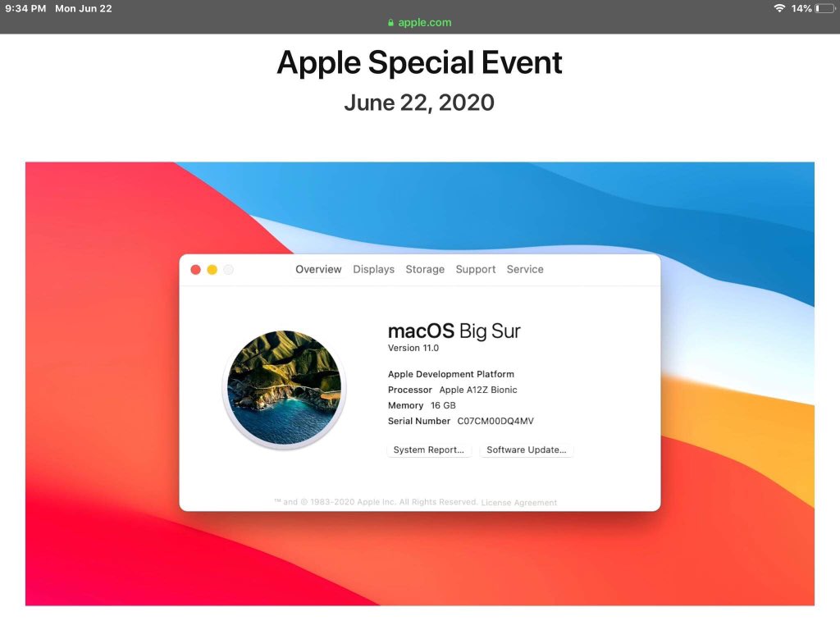
Task: Click the Serial Number label
Action: pos(419,421)
